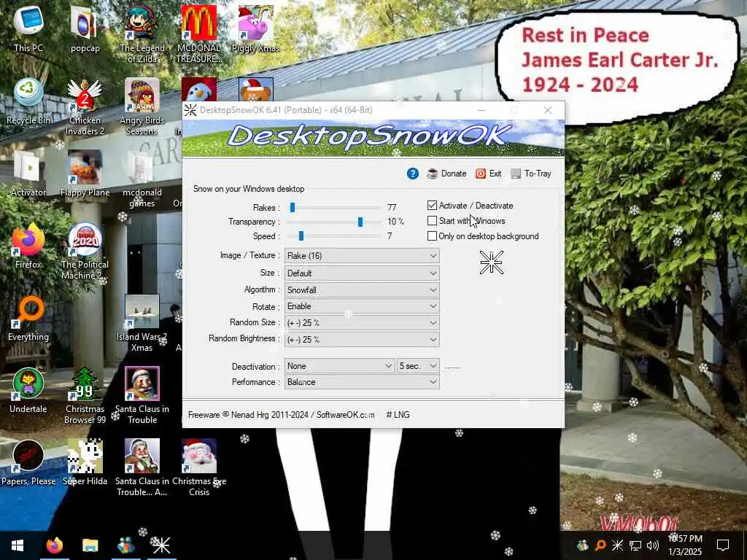Click the DesktopSnowOK banner image
Screen dimensions: 747x560
[373, 138]
